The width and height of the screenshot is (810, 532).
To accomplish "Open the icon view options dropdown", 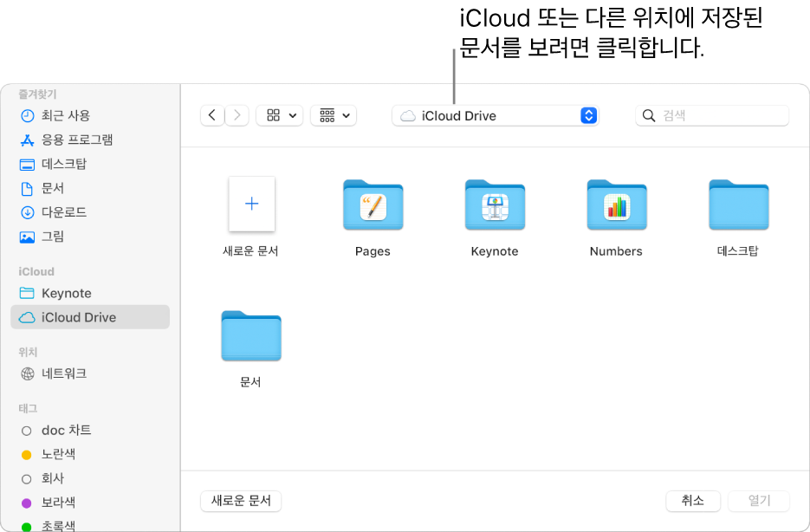I will [x=280, y=115].
